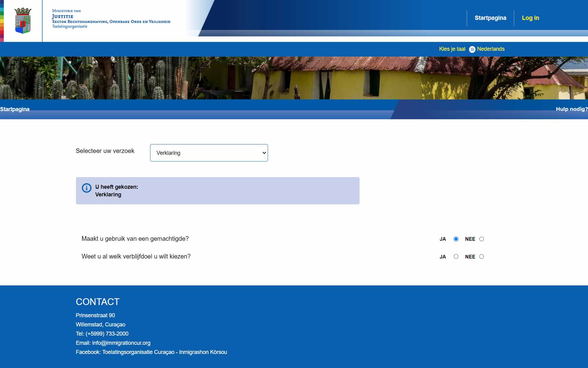588x368 pixels.
Task: Click the cactus and yellow house banner
Action: click(x=294, y=78)
